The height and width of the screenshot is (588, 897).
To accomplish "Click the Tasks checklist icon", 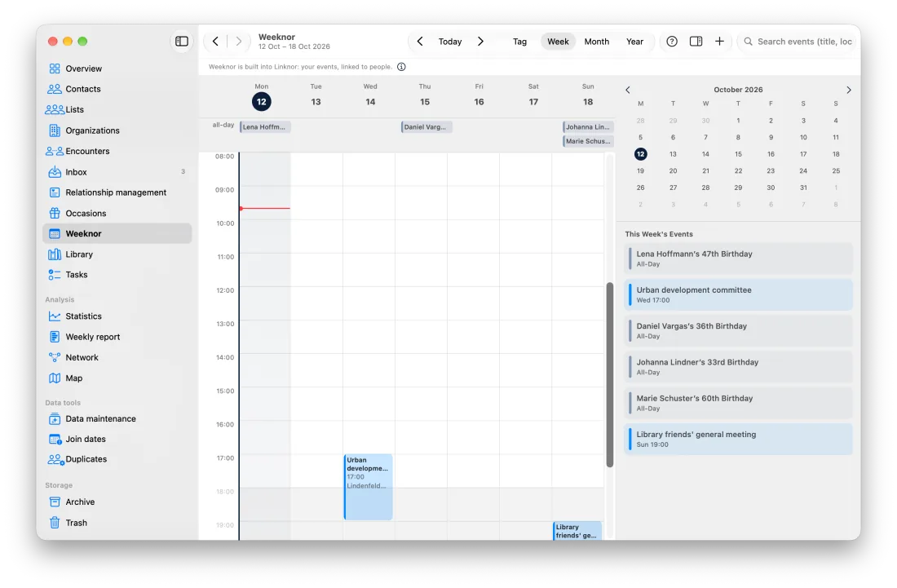I will [x=55, y=275].
